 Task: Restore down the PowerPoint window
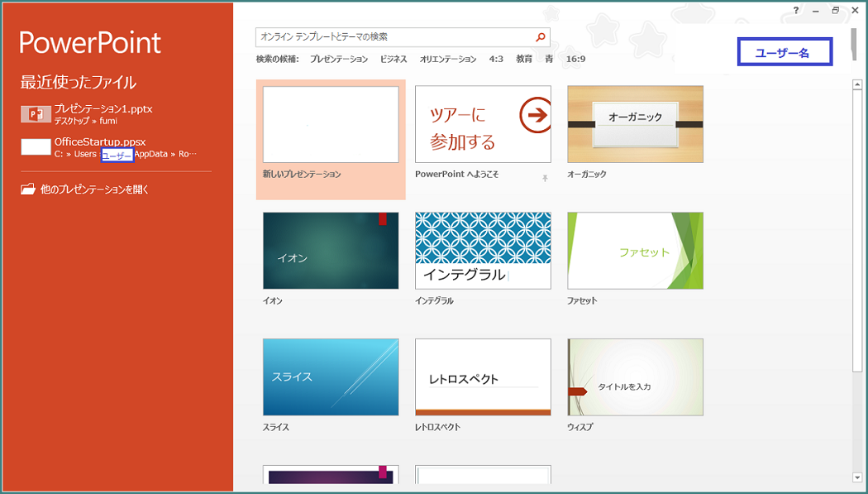point(835,11)
